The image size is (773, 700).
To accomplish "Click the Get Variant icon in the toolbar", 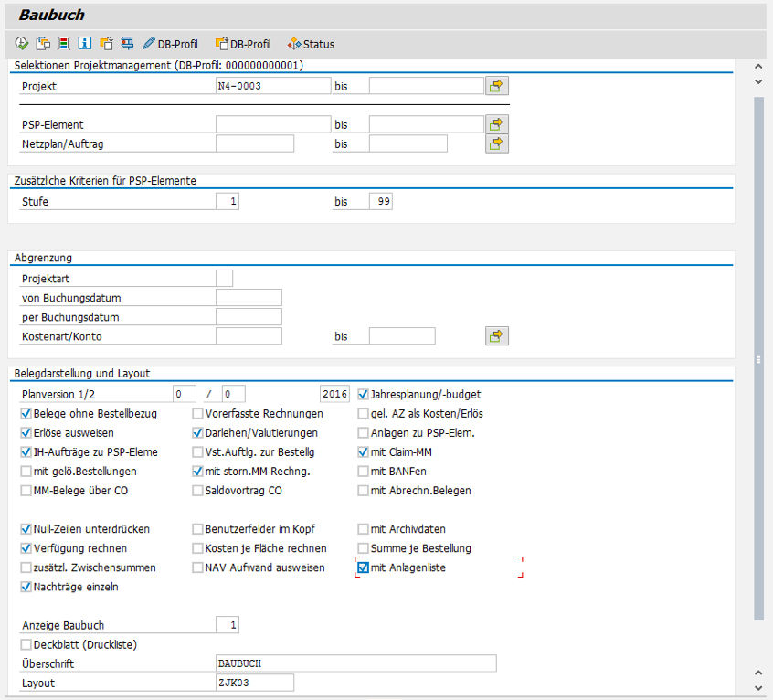I will click(43, 43).
